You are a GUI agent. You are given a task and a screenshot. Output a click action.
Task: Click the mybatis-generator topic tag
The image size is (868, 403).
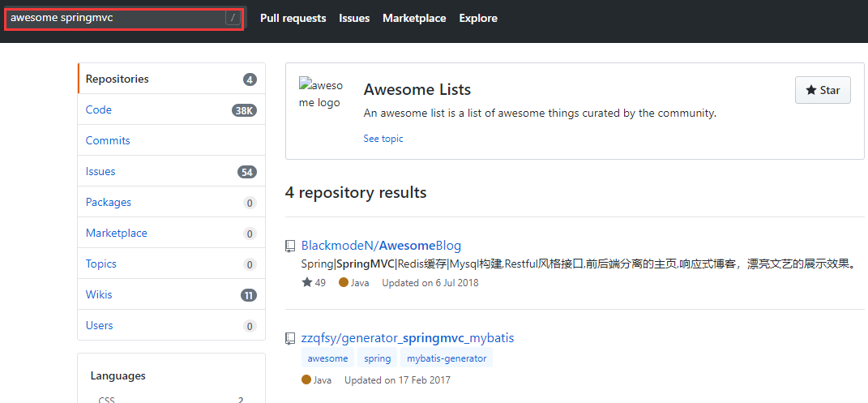pos(447,358)
